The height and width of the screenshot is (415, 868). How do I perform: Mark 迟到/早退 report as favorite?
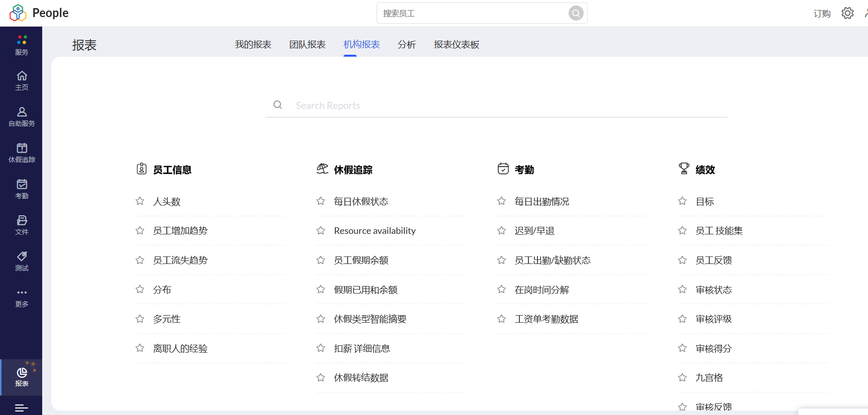[502, 230]
